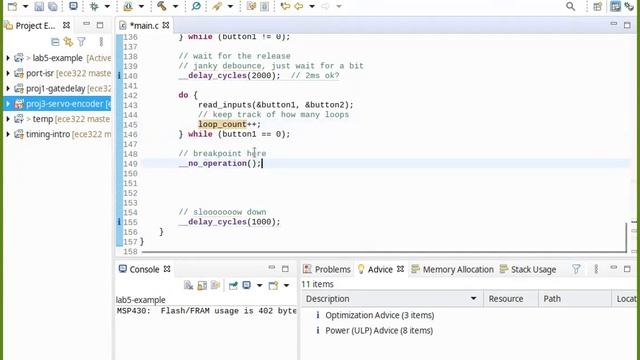Click Clear Console icon
640x360 pixels.
(188, 285)
